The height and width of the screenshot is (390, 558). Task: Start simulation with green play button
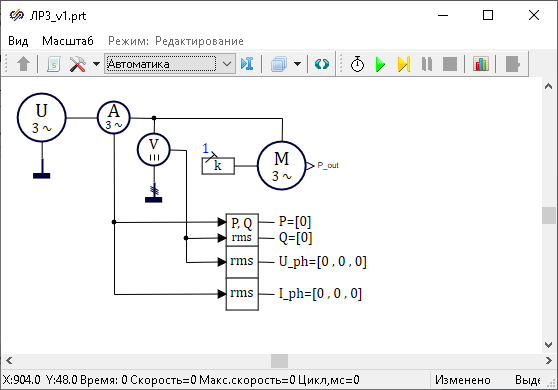[x=380, y=64]
